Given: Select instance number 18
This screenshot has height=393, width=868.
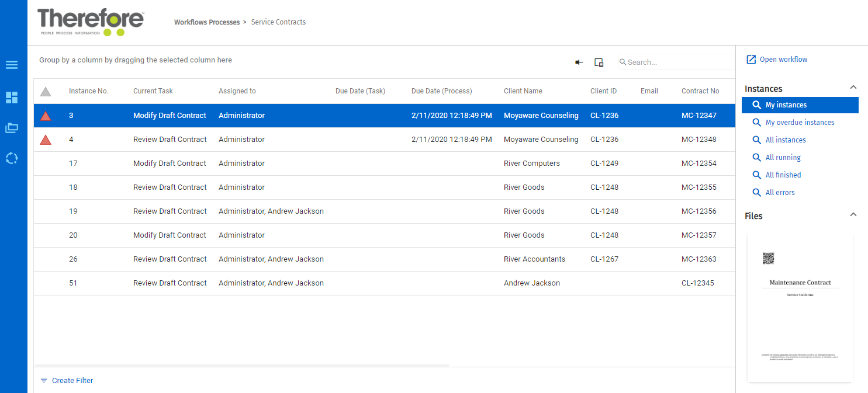Looking at the screenshot, I should [73, 187].
